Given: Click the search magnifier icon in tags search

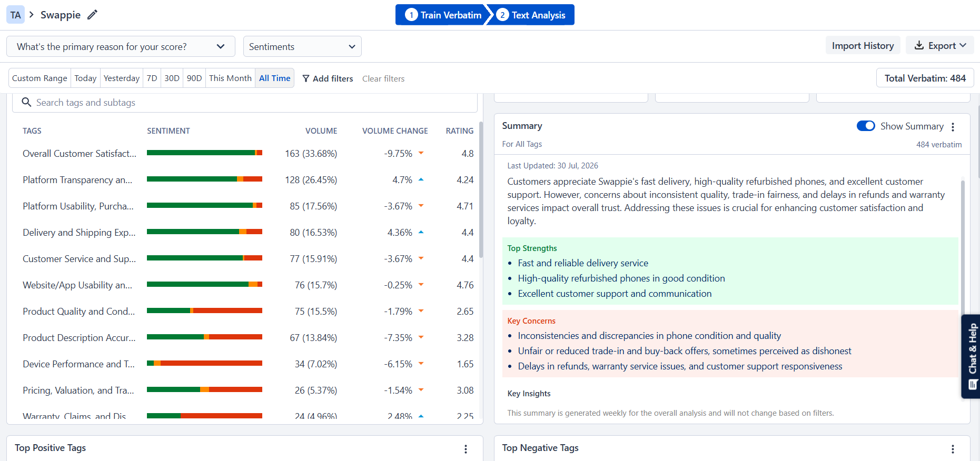Looking at the screenshot, I should click(x=26, y=102).
